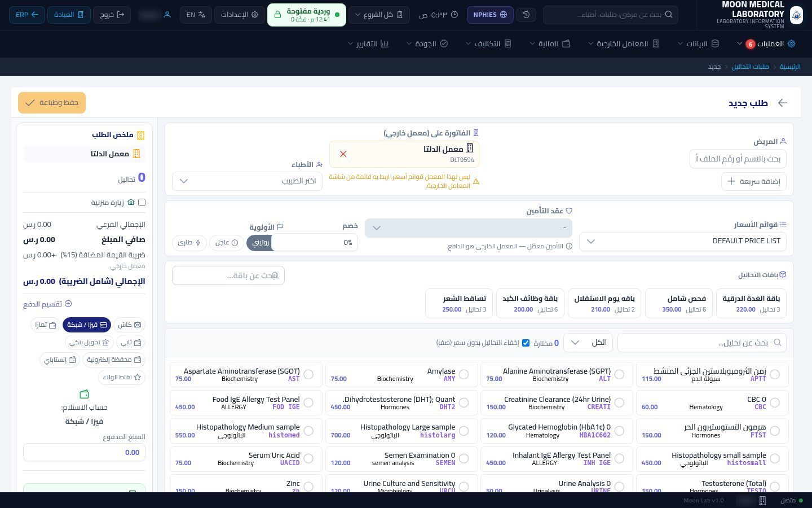Screen dimensions: 812x508
Task: Click the back arrow next to طلب جديد
Action: [782, 103]
